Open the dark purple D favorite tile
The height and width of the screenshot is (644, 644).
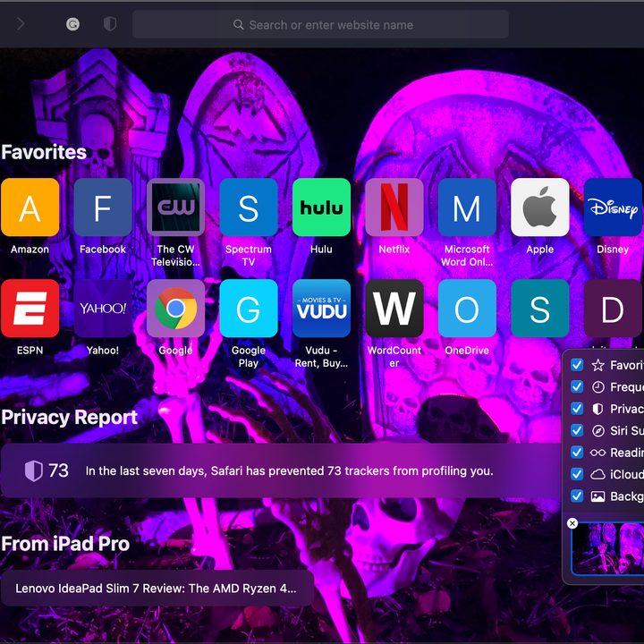tap(613, 309)
